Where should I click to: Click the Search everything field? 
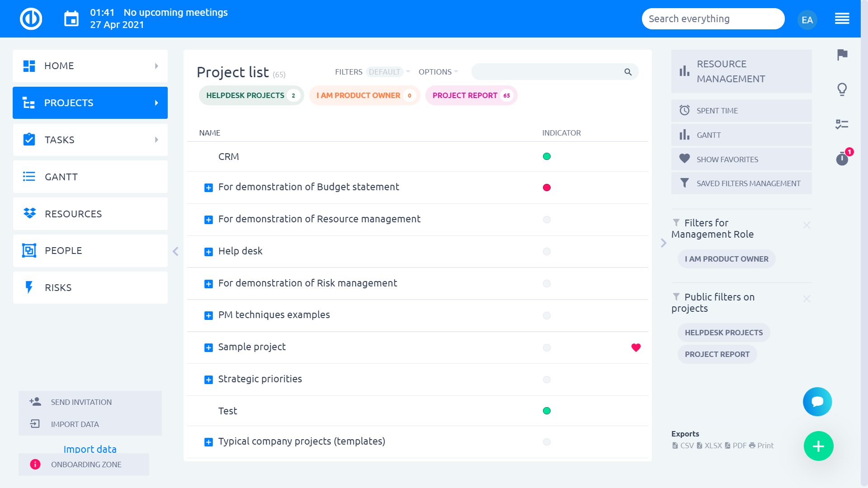(x=712, y=19)
